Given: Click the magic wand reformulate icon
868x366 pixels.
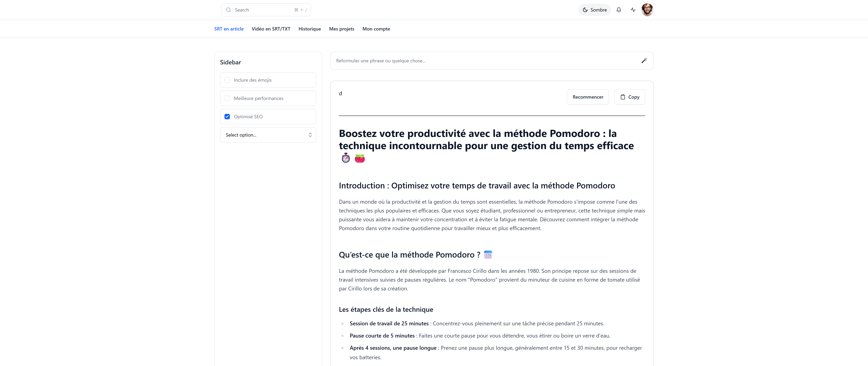Looking at the screenshot, I should [644, 61].
